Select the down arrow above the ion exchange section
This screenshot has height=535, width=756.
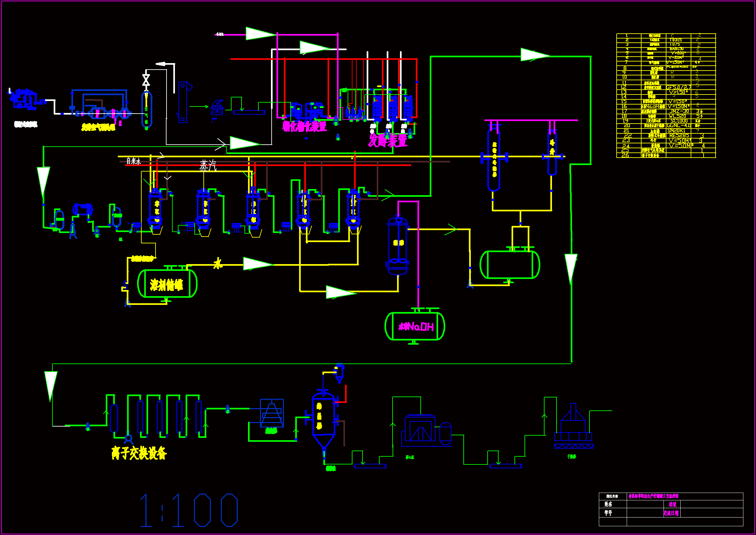coord(51,386)
